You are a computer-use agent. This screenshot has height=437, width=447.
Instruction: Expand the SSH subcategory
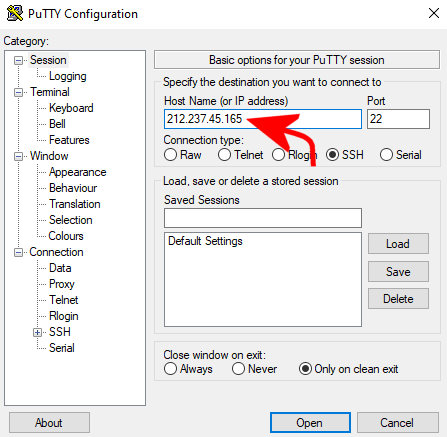coord(37,332)
